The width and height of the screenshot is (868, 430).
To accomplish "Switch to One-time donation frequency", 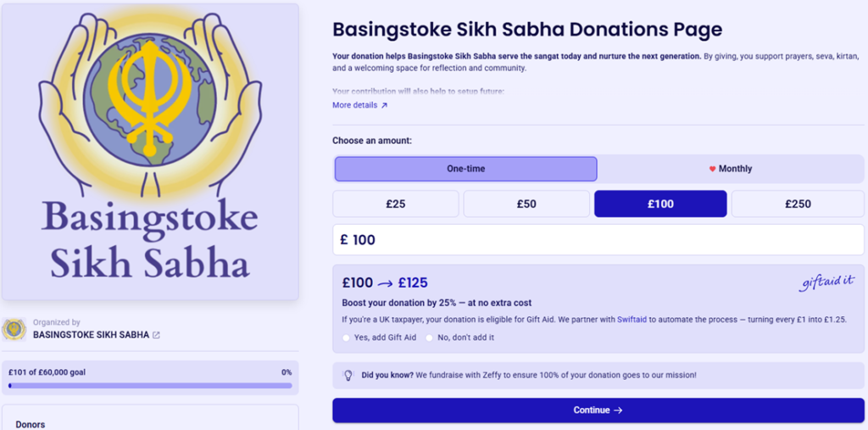I will coord(465,169).
